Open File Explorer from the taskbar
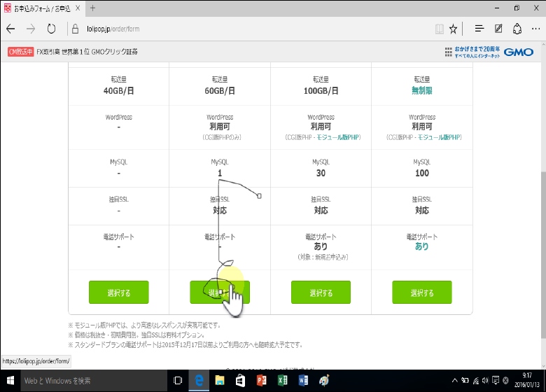The height and width of the screenshot is (392, 546). point(220,381)
